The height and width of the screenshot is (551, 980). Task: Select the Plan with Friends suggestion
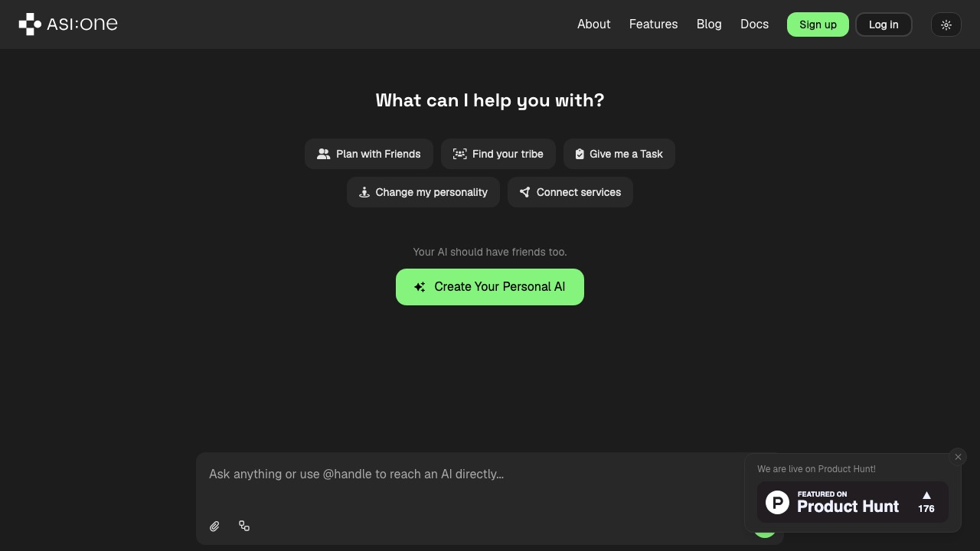369,154
